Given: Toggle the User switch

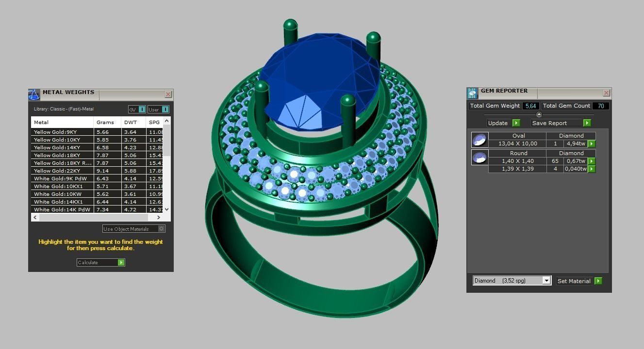Looking at the screenshot, I should [x=165, y=110].
